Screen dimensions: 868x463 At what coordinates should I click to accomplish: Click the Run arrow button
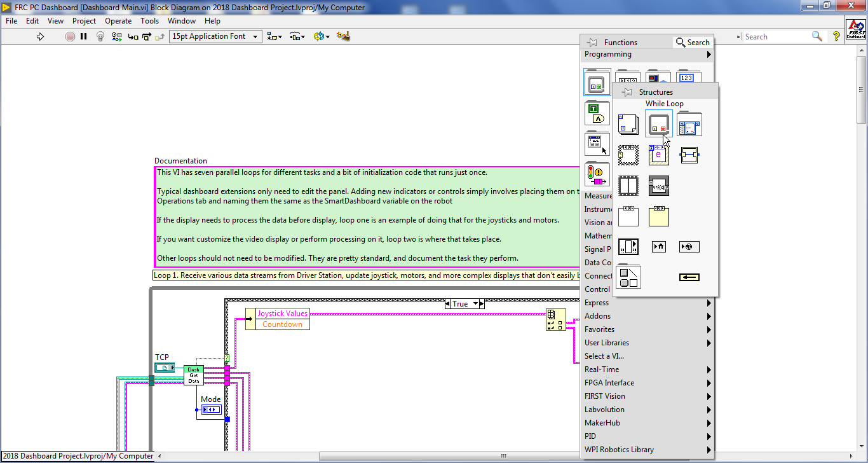[40, 36]
